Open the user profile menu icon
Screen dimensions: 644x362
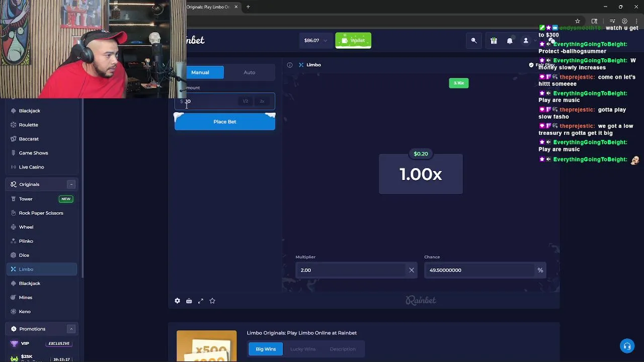526,41
